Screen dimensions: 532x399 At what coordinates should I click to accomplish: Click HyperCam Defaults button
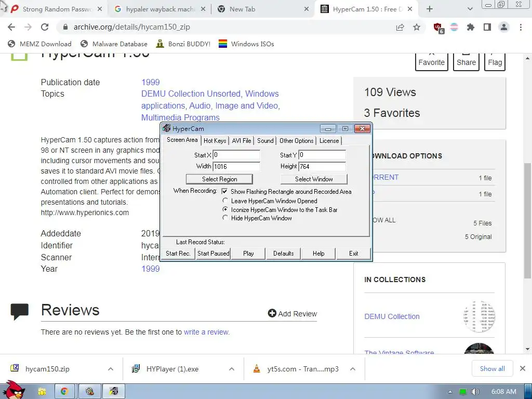[x=283, y=254]
